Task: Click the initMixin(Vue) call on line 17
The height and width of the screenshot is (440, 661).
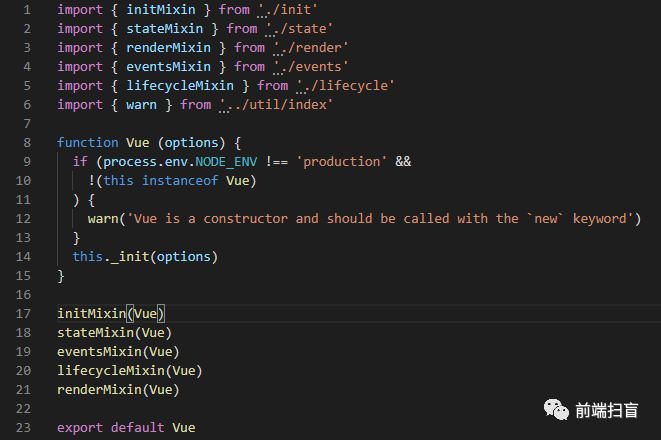Action: coord(111,313)
